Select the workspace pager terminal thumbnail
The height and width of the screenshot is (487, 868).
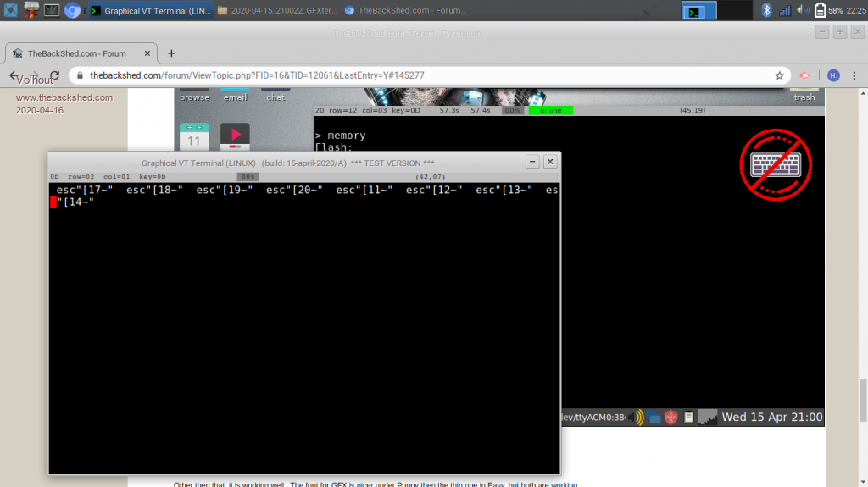699,11
